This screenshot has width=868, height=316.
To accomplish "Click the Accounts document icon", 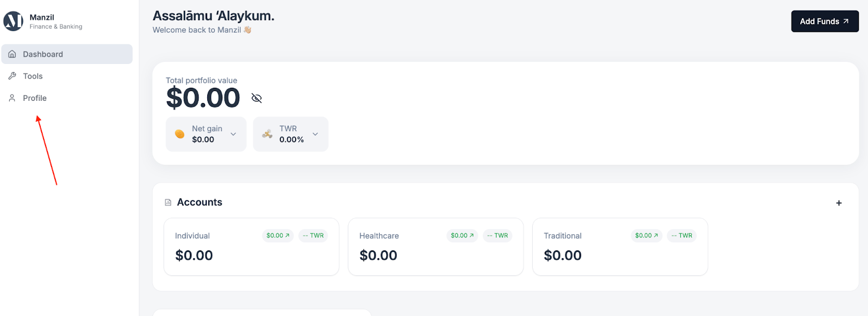I will click(x=168, y=202).
